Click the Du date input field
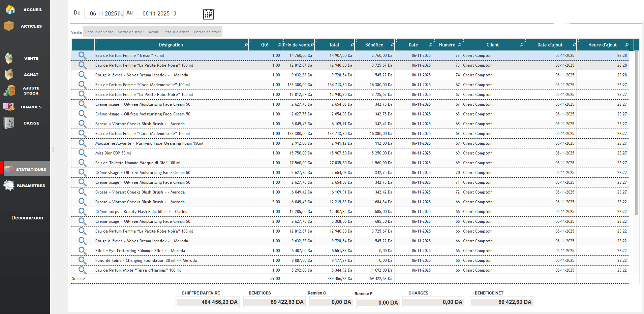Viewport: 644px width, 314px height. [x=103, y=13]
